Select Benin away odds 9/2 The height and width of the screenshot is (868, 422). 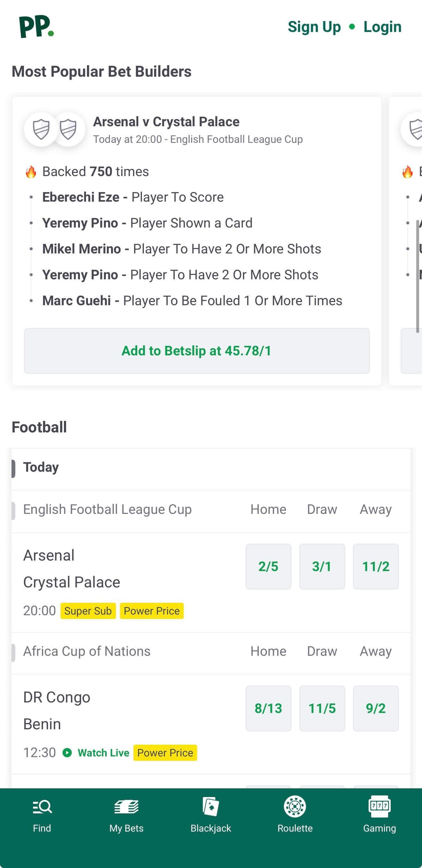tap(376, 708)
